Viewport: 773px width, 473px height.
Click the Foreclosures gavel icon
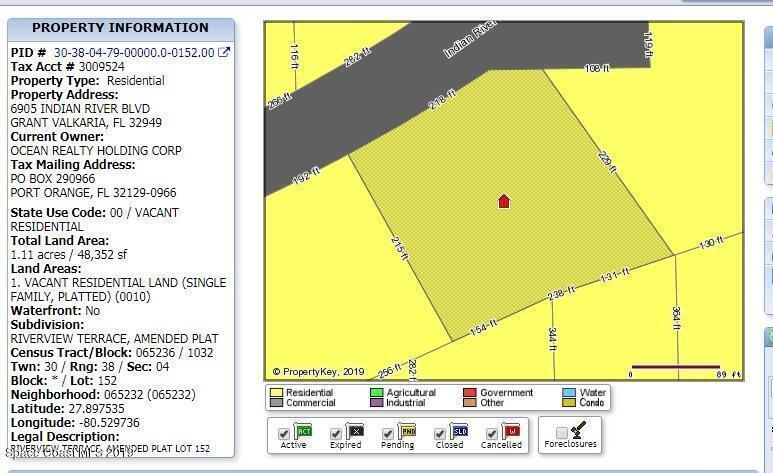coord(578,429)
